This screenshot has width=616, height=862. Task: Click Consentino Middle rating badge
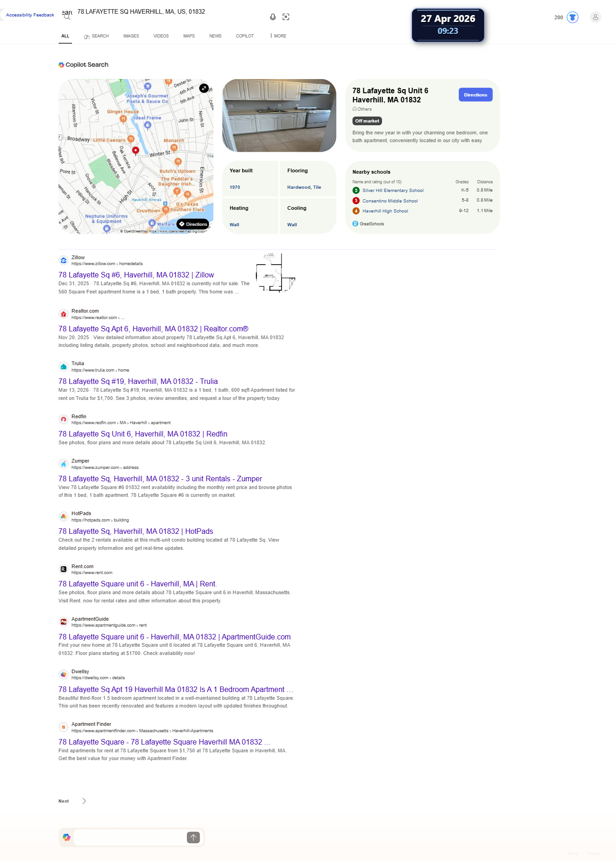click(356, 201)
